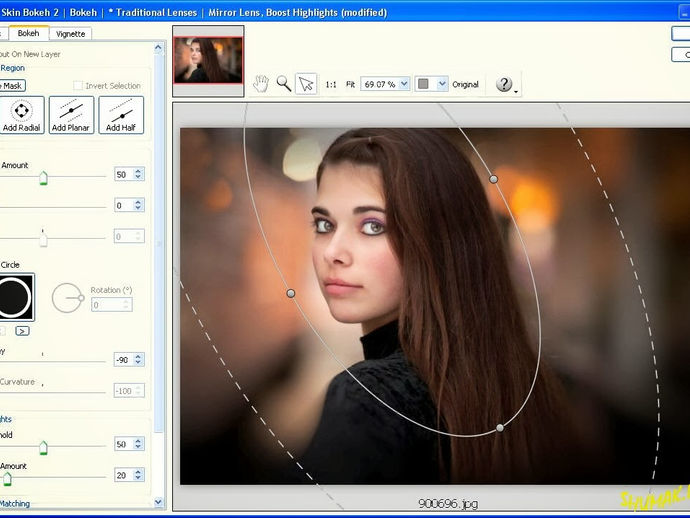Click the Mask button

(x=12, y=86)
